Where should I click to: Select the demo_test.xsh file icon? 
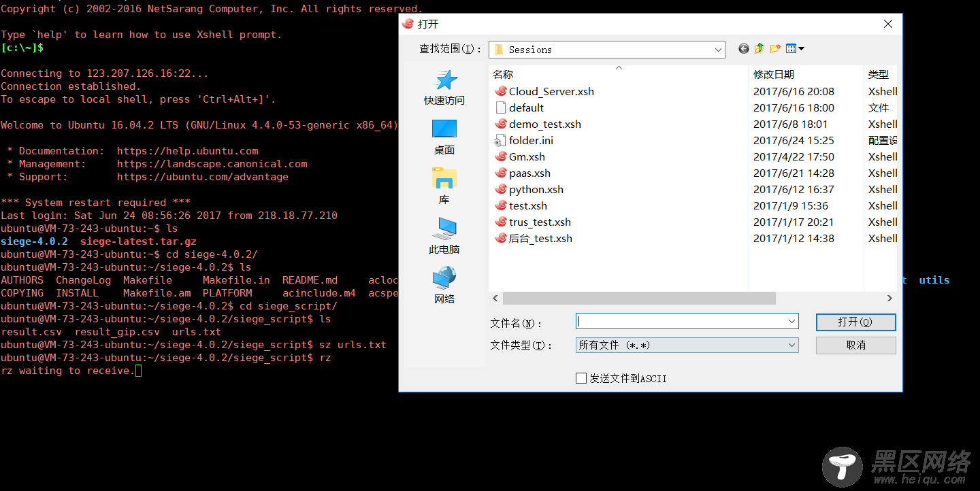(500, 124)
